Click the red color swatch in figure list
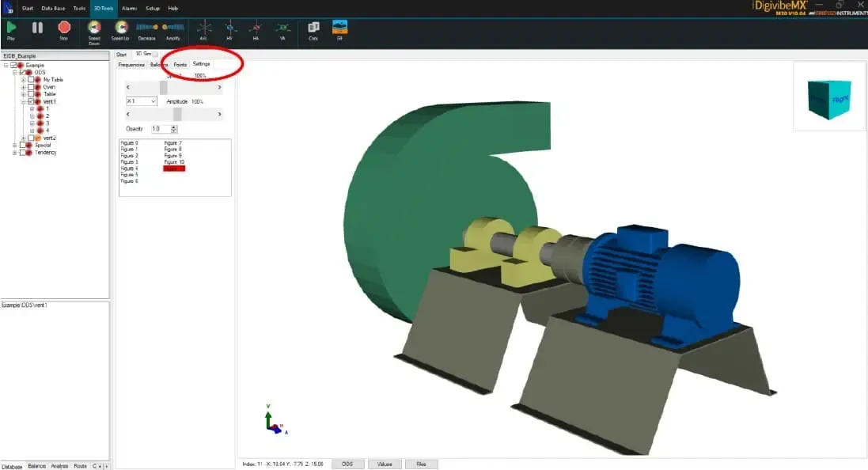Viewport: 868px width, 470px height. click(174, 169)
